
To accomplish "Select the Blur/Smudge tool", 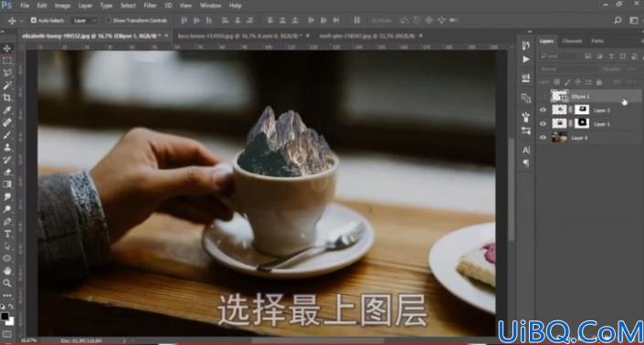I will coord(7,196).
